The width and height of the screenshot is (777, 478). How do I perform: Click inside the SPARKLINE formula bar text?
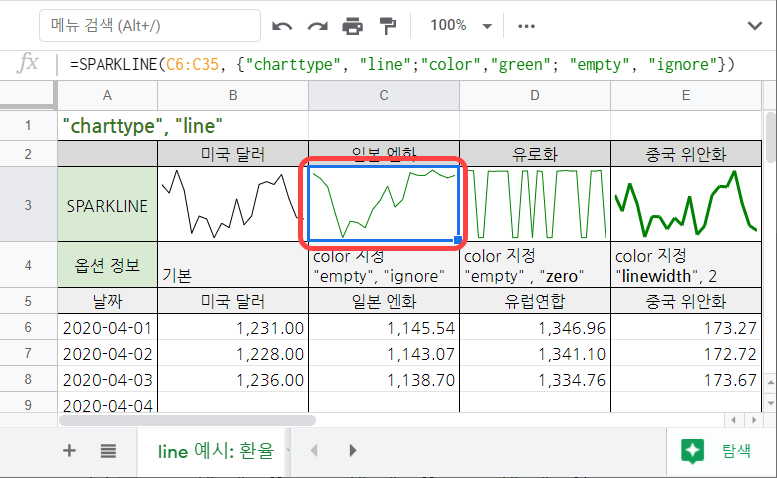[x=400, y=64]
